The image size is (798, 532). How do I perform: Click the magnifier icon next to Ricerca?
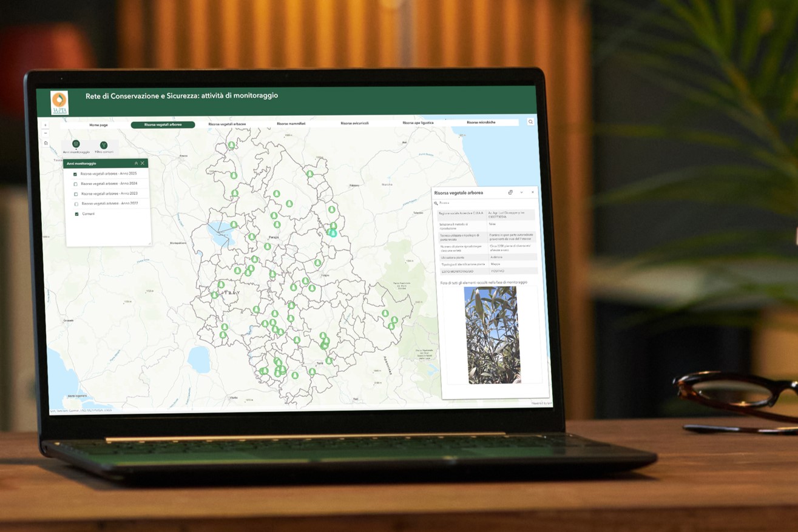pyautogui.click(x=435, y=203)
